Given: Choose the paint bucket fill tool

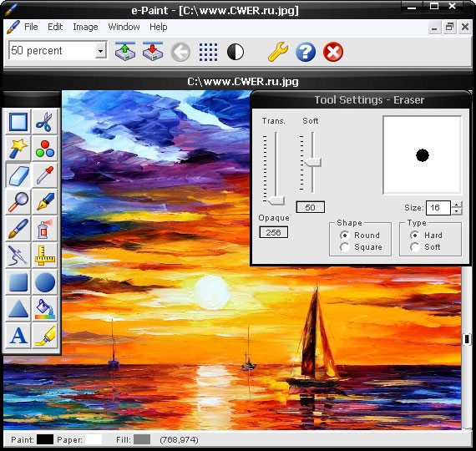Looking at the screenshot, I should 44,309.
